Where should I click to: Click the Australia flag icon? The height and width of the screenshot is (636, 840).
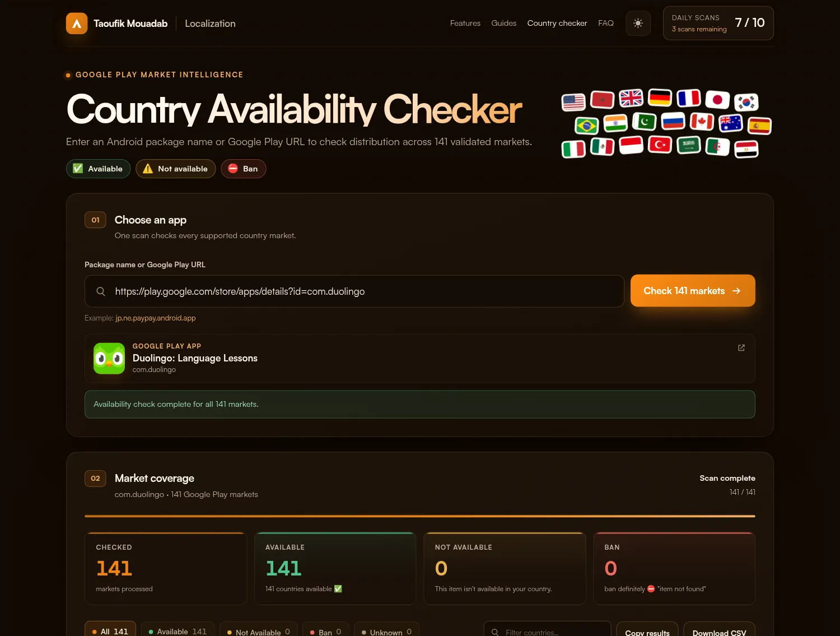point(731,123)
